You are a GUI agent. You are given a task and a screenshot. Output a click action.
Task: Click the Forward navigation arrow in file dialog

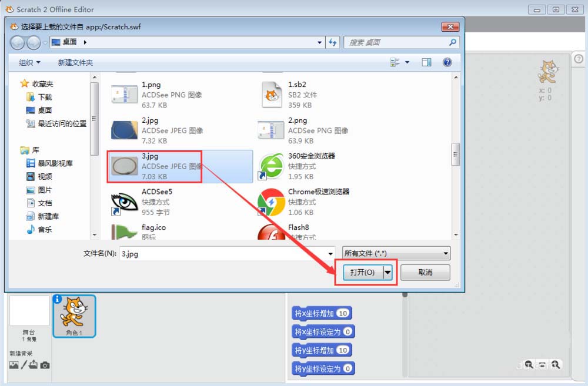coord(34,43)
